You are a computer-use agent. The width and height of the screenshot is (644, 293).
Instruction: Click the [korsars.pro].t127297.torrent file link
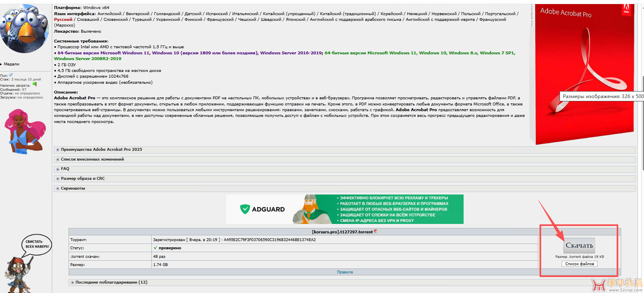click(x=342, y=232)
